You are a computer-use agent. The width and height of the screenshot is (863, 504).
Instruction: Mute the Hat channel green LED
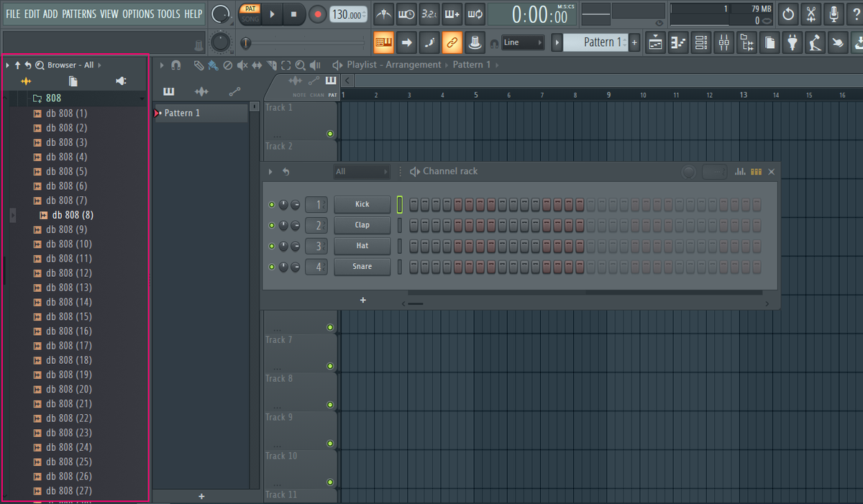click(272, 247)
